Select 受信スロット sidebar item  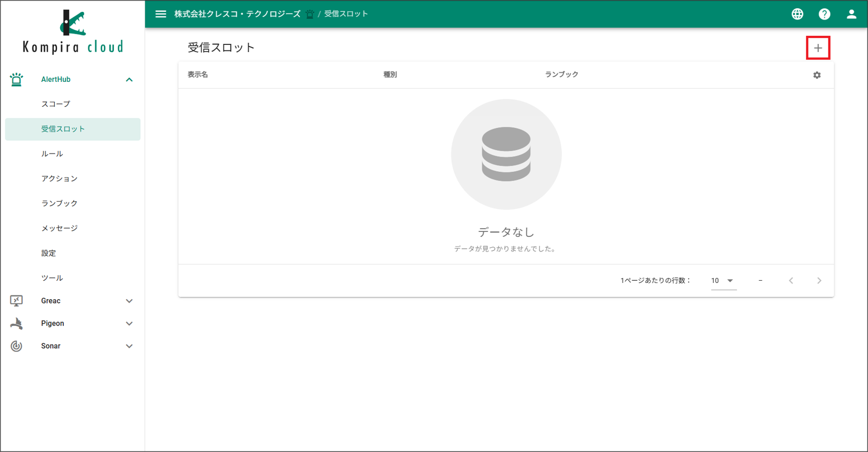point(73,129)
